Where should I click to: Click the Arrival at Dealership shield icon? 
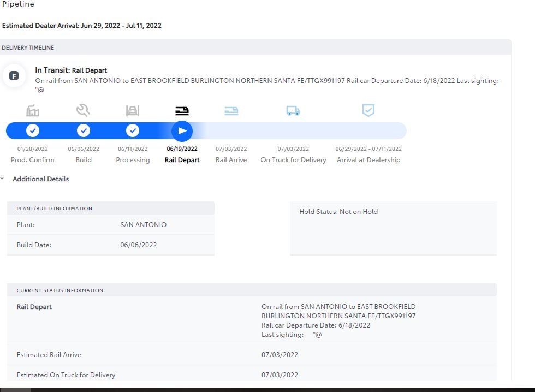[368, 110]
